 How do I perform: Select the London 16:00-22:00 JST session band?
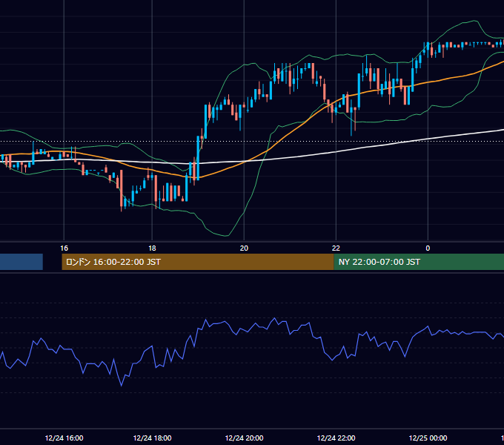click(x=198, y=262)
